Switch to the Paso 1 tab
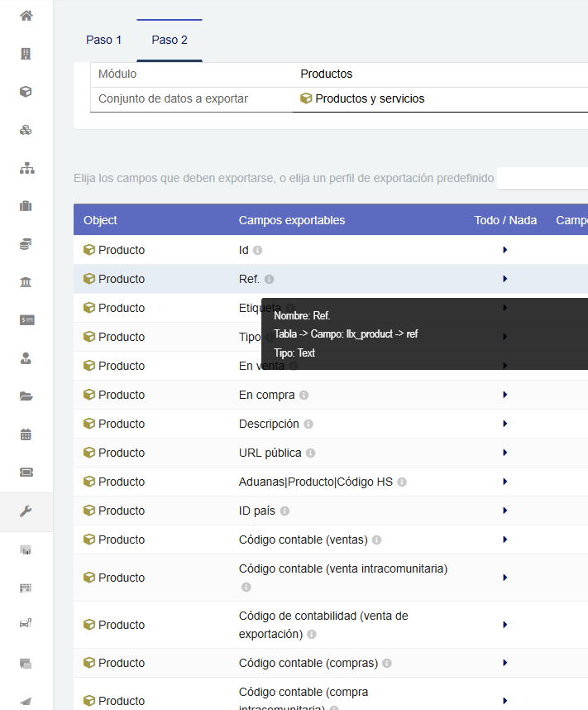 click(x=103, y=40)
